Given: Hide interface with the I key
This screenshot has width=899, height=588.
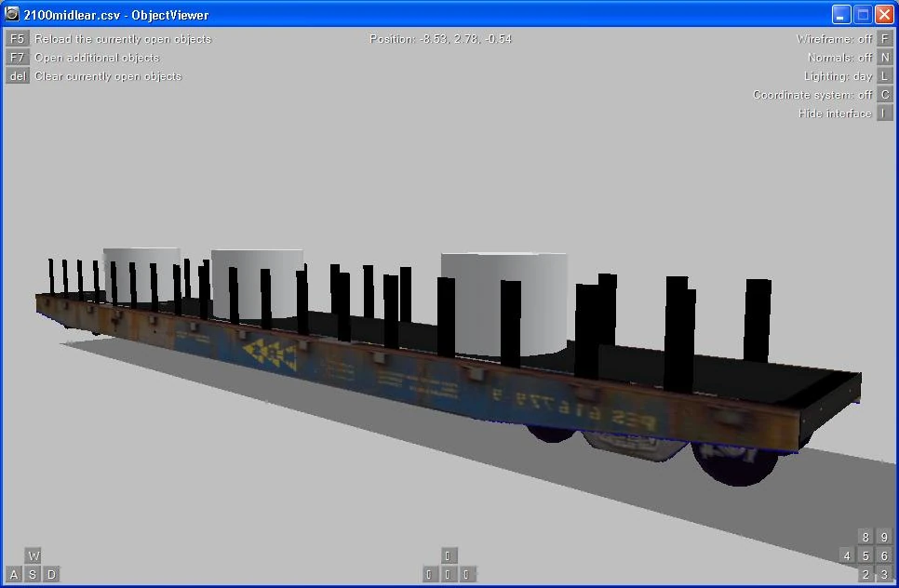Looking at the screenshot, I should 885,113.
